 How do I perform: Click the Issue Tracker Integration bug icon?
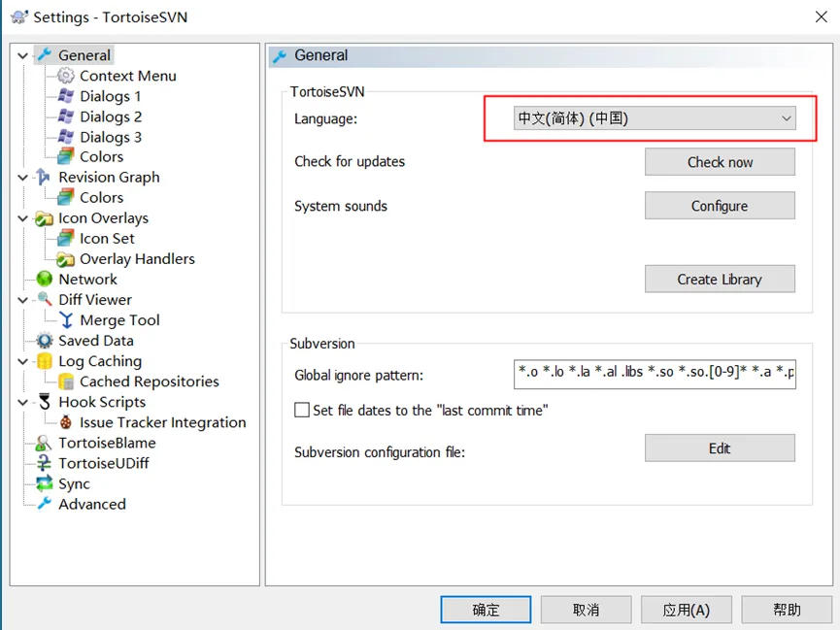coord(66,422)
